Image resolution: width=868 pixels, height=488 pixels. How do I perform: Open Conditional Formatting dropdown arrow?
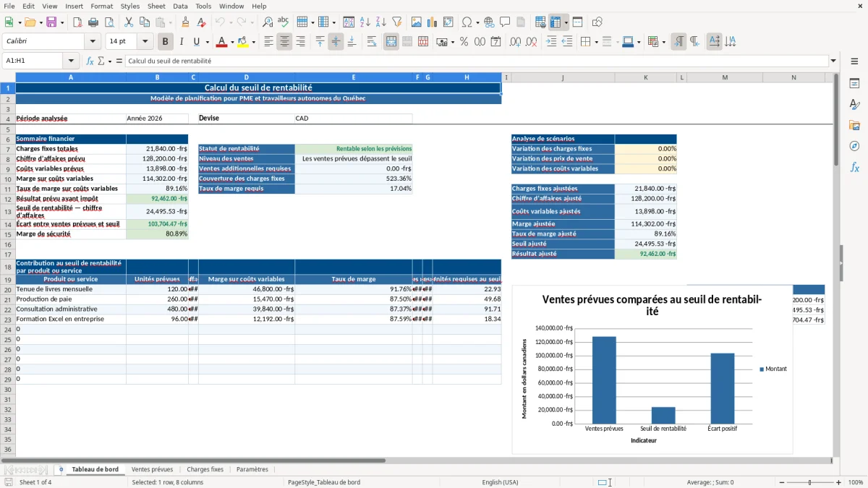664,42
